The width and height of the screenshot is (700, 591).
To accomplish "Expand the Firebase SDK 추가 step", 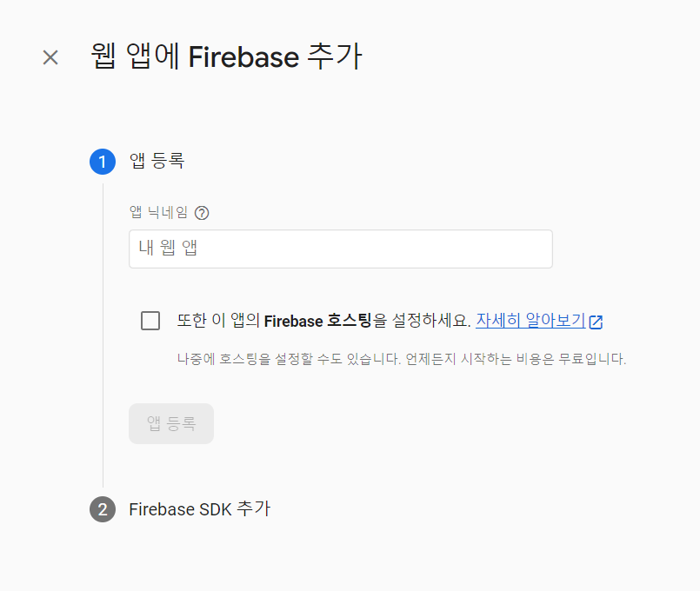I will (199, 509).
